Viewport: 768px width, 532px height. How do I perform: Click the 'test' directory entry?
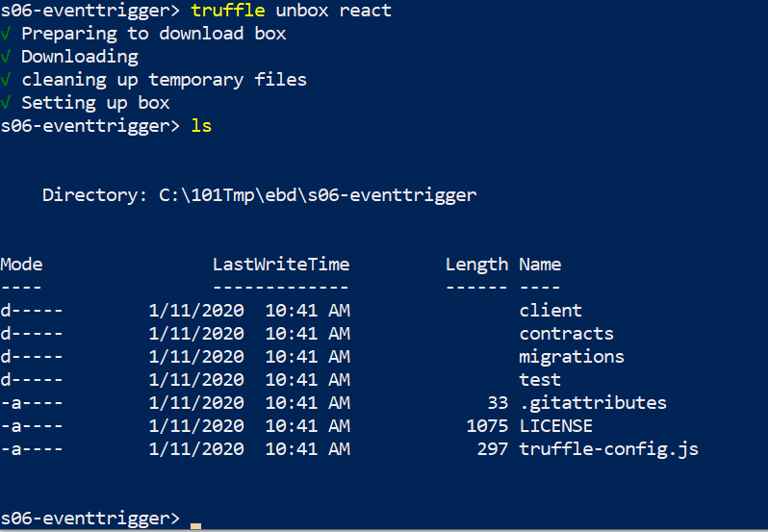(x=540, y=380)
